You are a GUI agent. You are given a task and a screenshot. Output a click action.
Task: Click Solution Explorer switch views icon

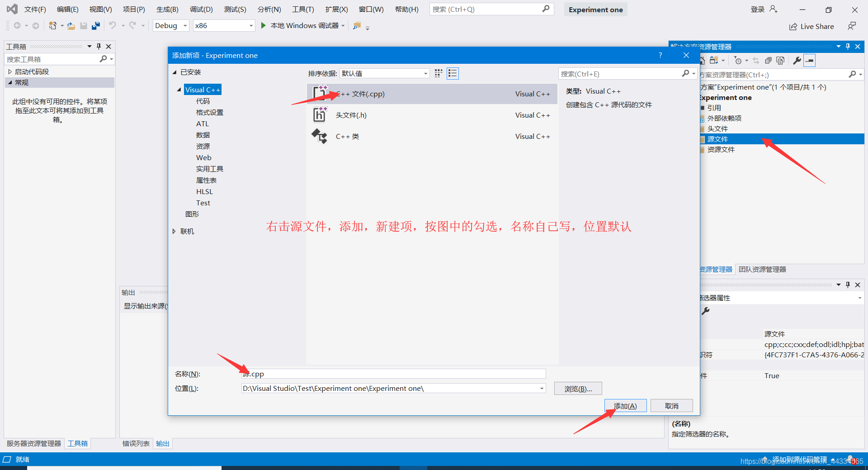[x=714, y=60]
